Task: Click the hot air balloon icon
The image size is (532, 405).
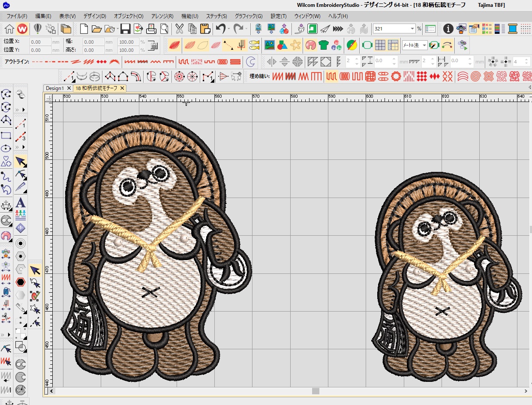Action: click(38, 29)
